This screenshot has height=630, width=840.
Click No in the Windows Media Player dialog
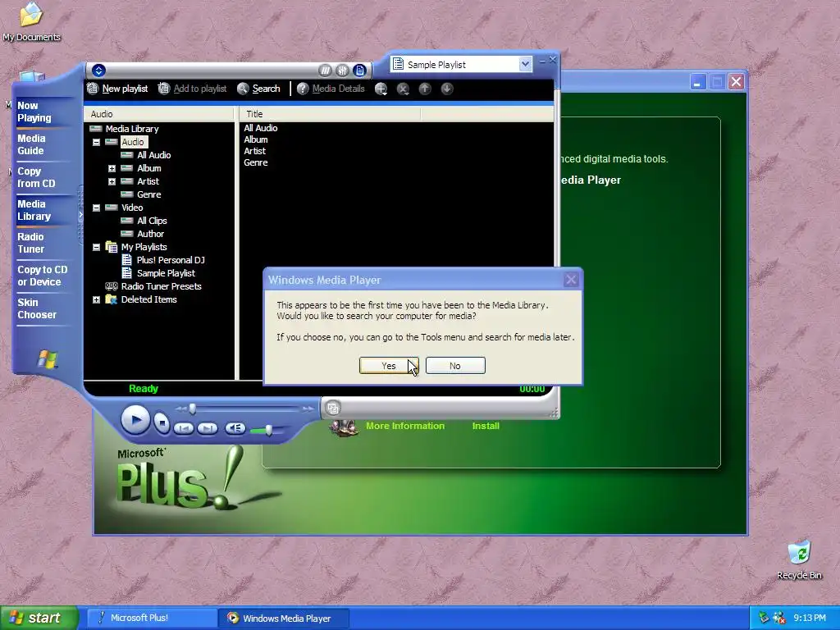coord(455,365)
